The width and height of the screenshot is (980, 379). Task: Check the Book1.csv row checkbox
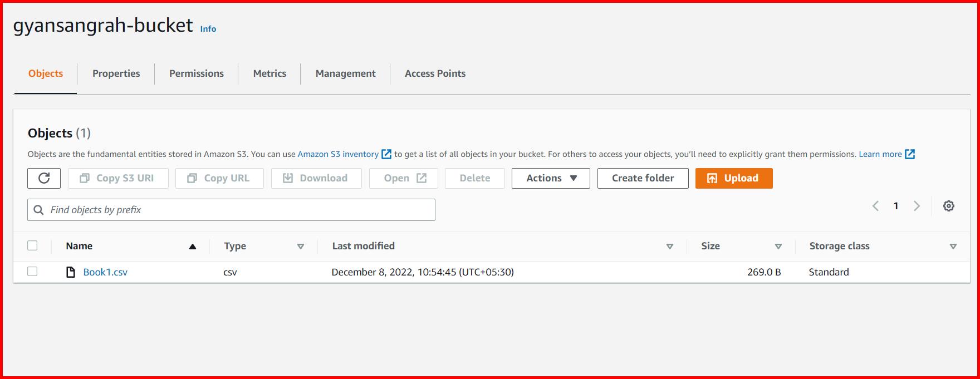(x=32, y=272)
